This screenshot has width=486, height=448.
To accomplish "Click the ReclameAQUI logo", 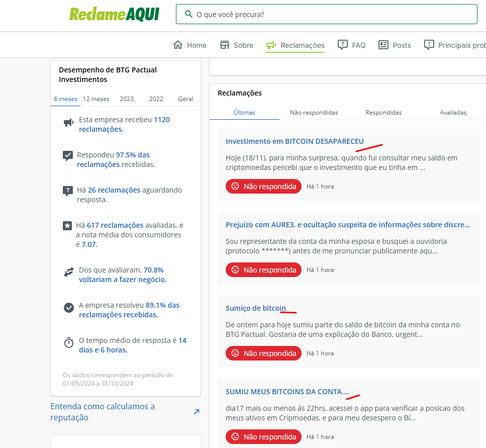I will (114, 14).
